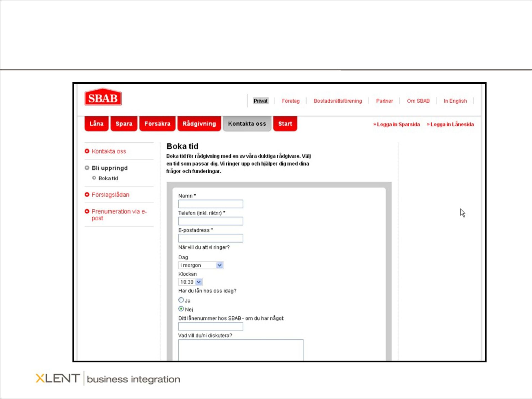Open the Spara tab
Image resolution: width=532 pixels, height=399 pixels.
click(x=124, y=124)
